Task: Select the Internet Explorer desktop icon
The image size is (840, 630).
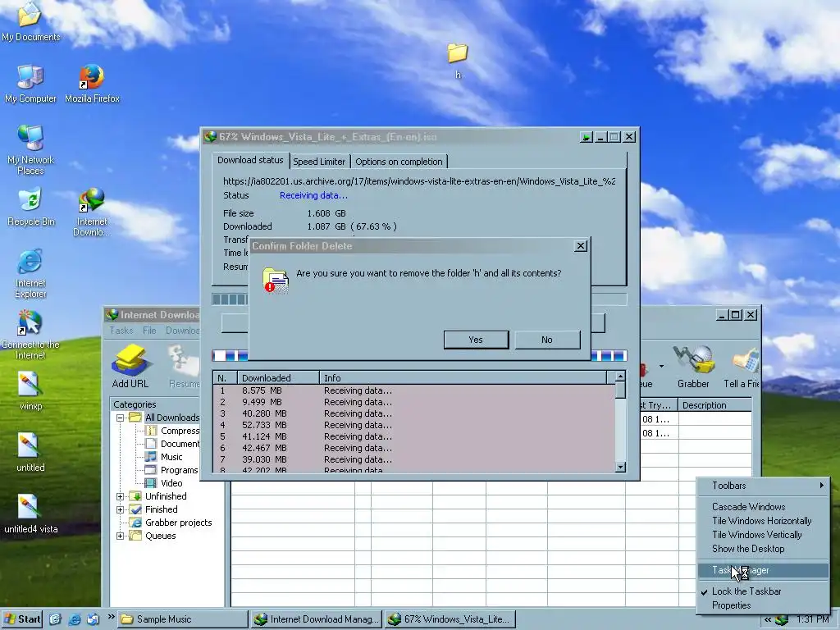Action: click(30, 274)
